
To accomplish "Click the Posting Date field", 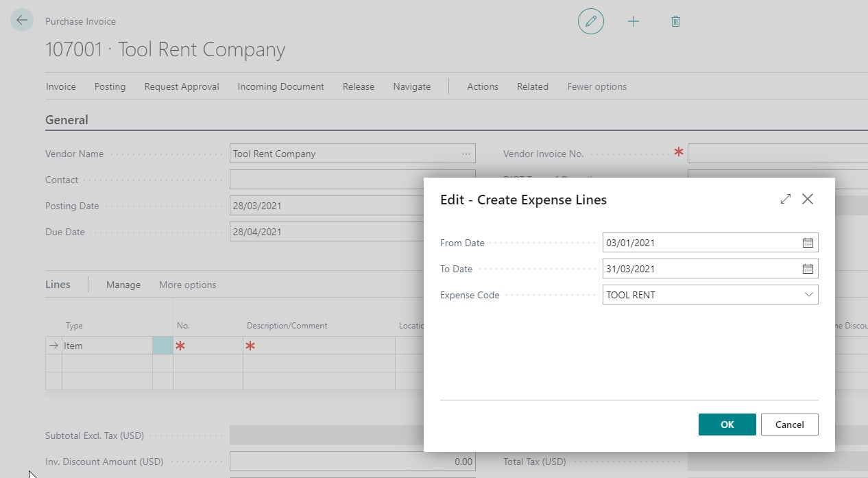I will click(x=326, y=206).
